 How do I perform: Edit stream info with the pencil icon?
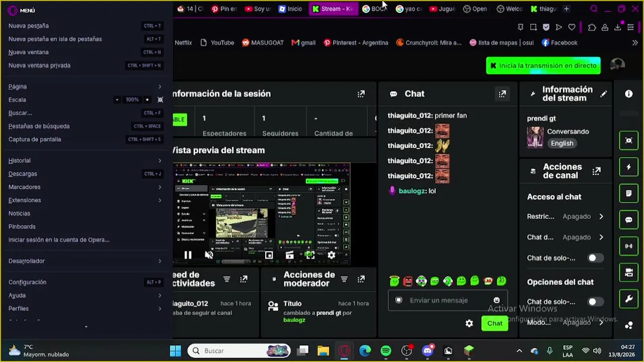[604, 94]
